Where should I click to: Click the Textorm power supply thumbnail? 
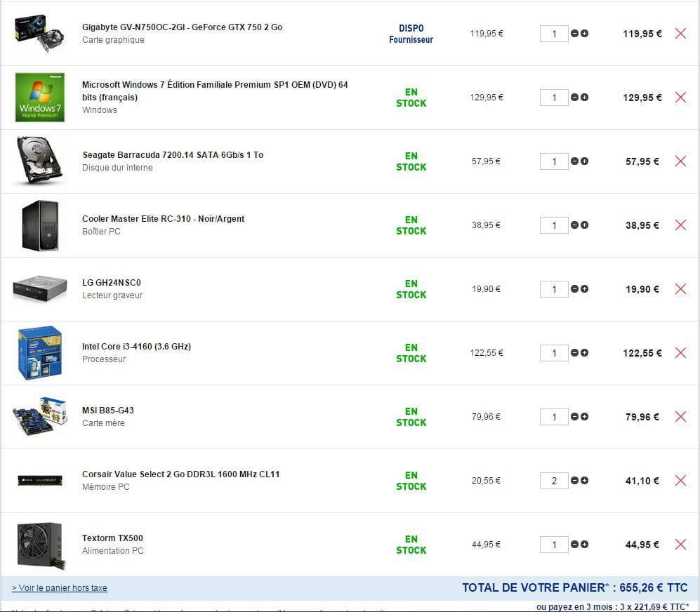(41, 545)
